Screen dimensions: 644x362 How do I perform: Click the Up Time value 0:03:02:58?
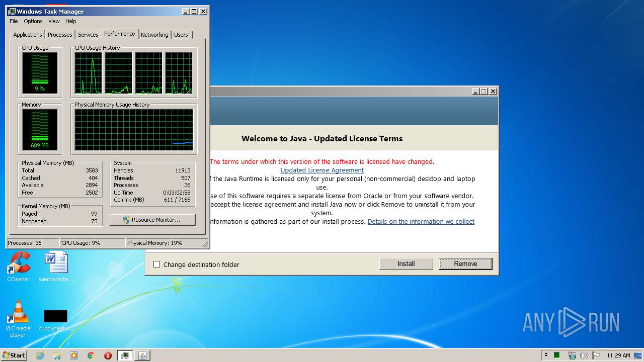point(177,193)
